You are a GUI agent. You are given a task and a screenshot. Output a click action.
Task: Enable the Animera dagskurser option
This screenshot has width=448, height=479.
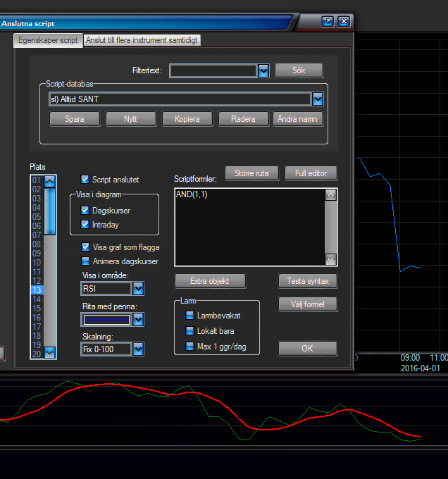point(85,261)
